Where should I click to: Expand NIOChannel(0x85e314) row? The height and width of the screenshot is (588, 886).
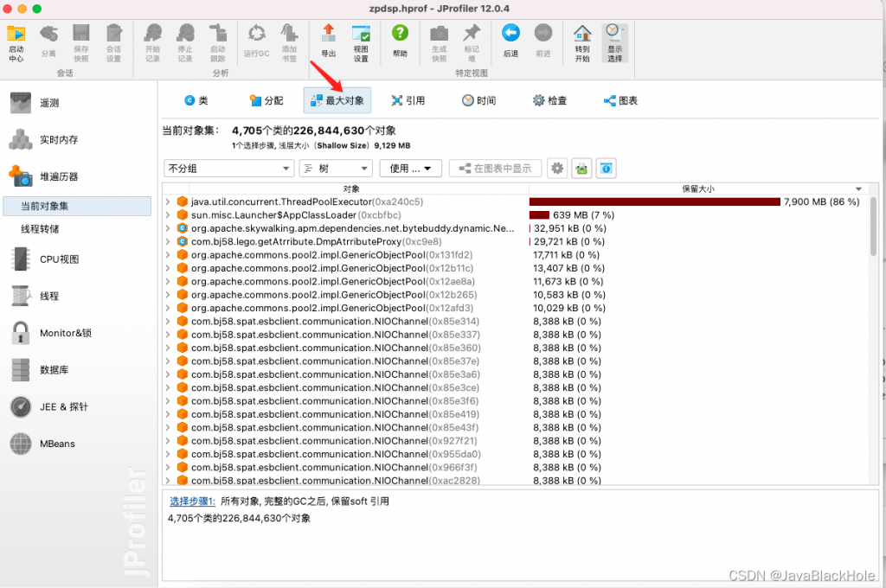pyautogui.click(x=168, y=322)
